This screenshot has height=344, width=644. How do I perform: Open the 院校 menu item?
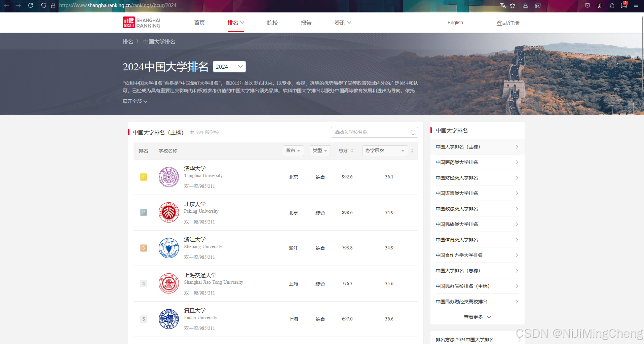(x=272, y=23)
